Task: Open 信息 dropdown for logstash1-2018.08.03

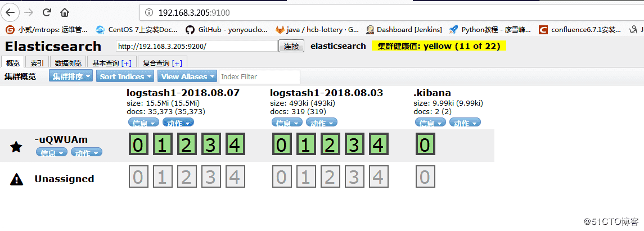Action: click(x=287, y=123)
